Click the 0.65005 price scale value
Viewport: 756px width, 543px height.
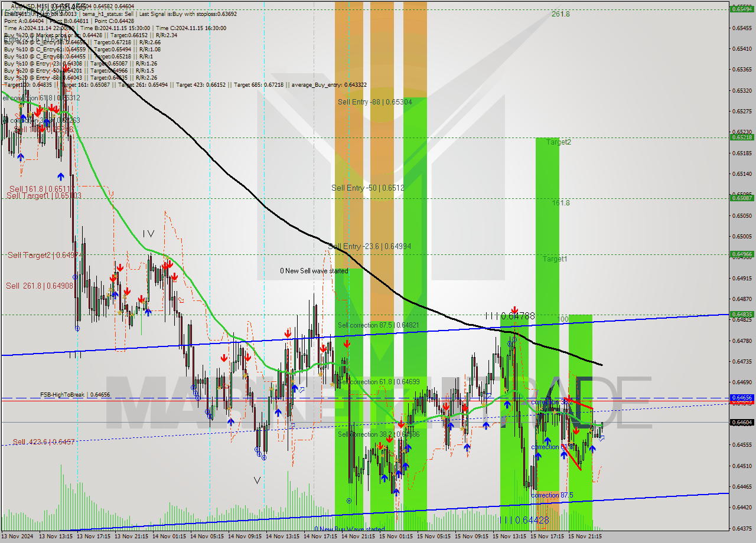pyautogui.click(x=742, y=236)
